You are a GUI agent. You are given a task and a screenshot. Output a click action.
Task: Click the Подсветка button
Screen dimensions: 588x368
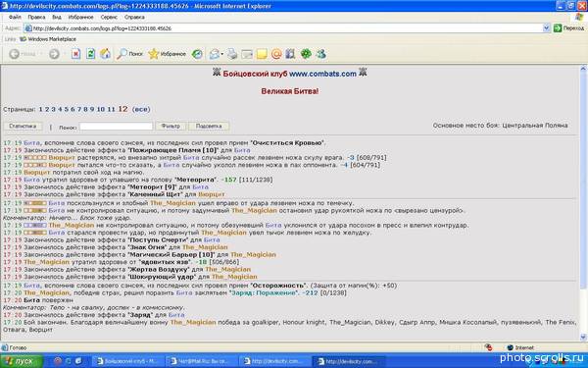point(209,127)
